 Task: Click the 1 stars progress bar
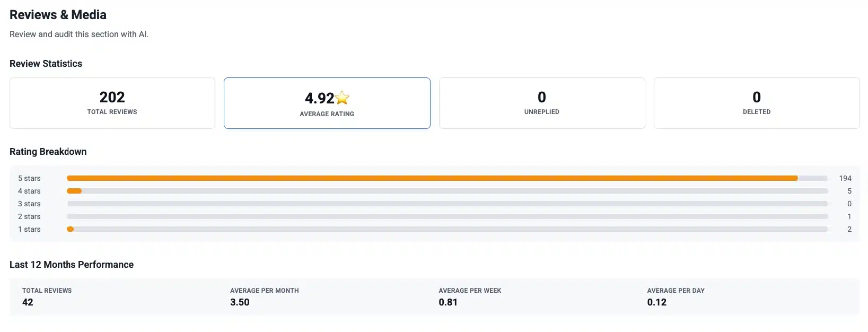pos(447,229)
